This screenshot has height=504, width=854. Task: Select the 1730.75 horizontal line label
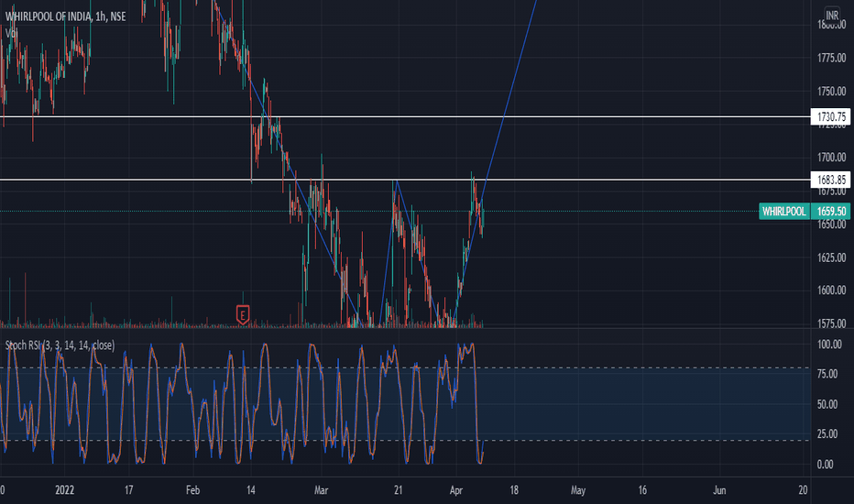tap(831, 116)
